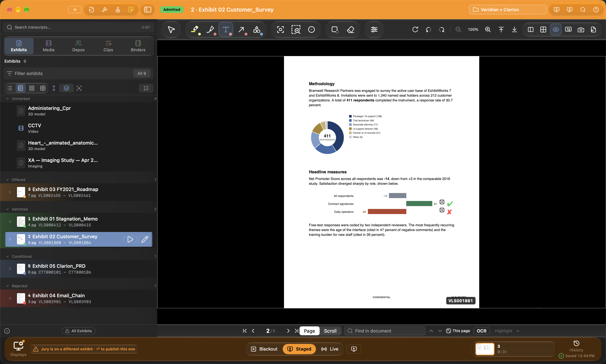
Task: Open the Highlight dropdown
Action: (x=507, y=331)
